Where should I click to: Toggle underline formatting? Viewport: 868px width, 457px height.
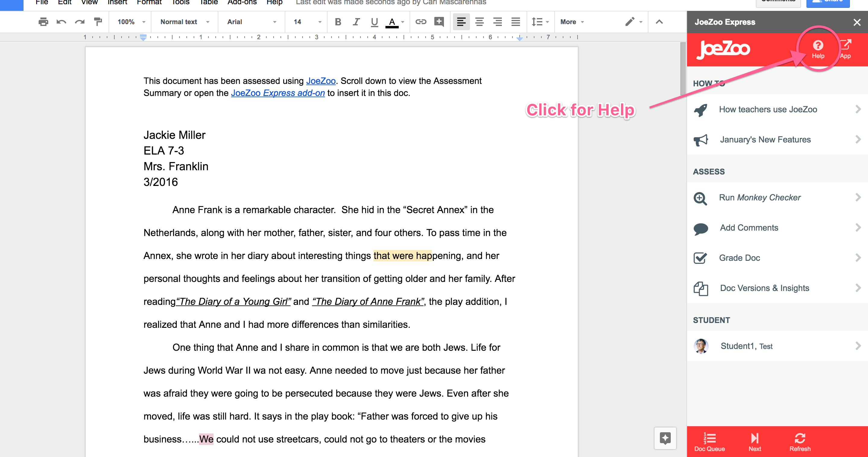click(x=374, y=22)
